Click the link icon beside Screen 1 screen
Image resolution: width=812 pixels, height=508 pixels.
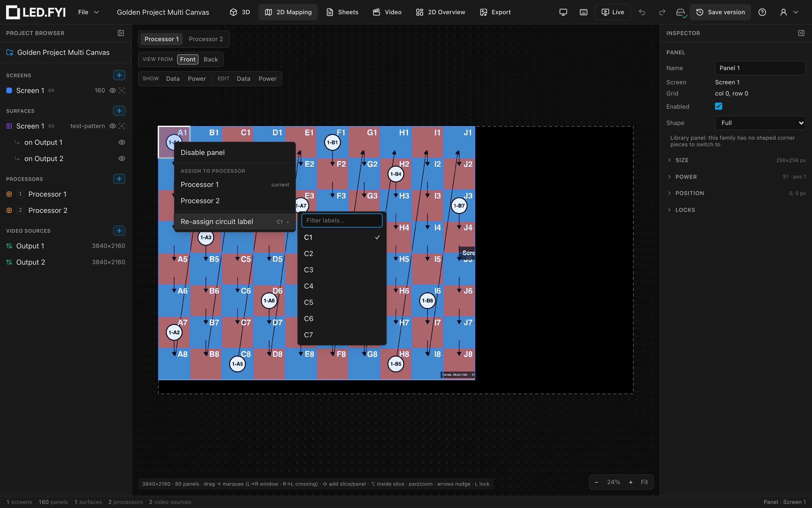(51, 90)
